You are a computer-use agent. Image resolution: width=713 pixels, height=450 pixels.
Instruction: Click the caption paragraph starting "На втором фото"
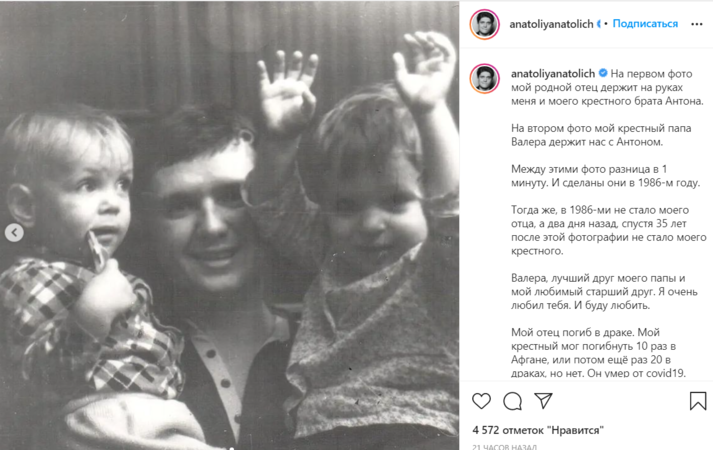pyautogui.click(x=601, y=135)
